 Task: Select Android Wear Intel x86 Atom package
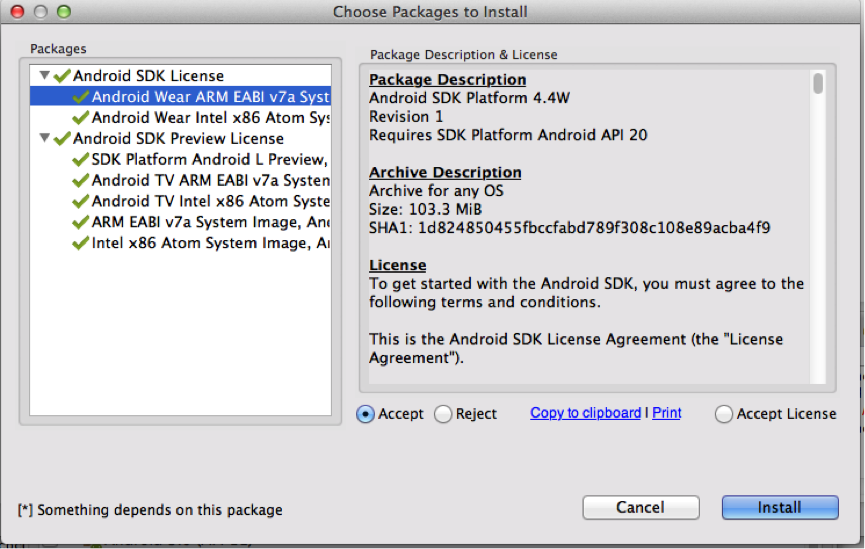point(180,118)
